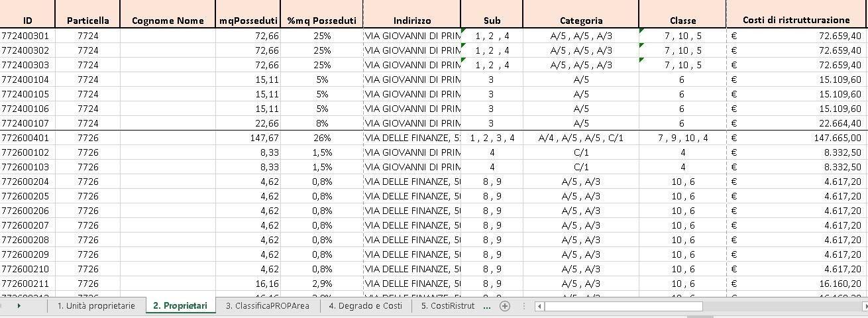The image size is (868, 318).
Task: Open the 4. Degrado e Costi tab
Action: coord(365,306)
